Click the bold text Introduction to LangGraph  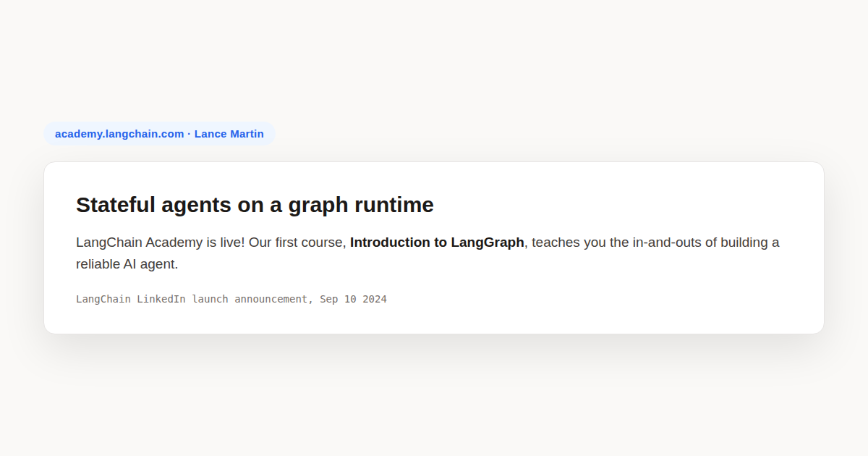pos(437,242)
